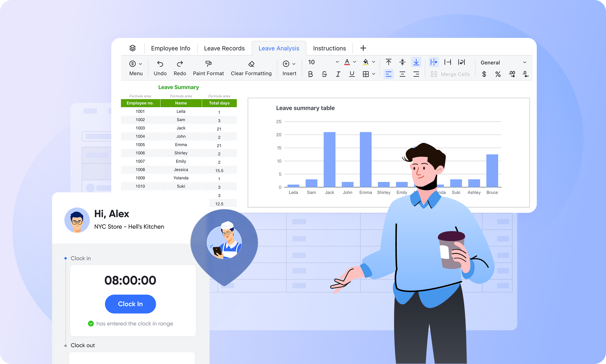Expand the Insert dropdown arrow
This screenshot has height=364, width=606.
[x=294, y=64]
